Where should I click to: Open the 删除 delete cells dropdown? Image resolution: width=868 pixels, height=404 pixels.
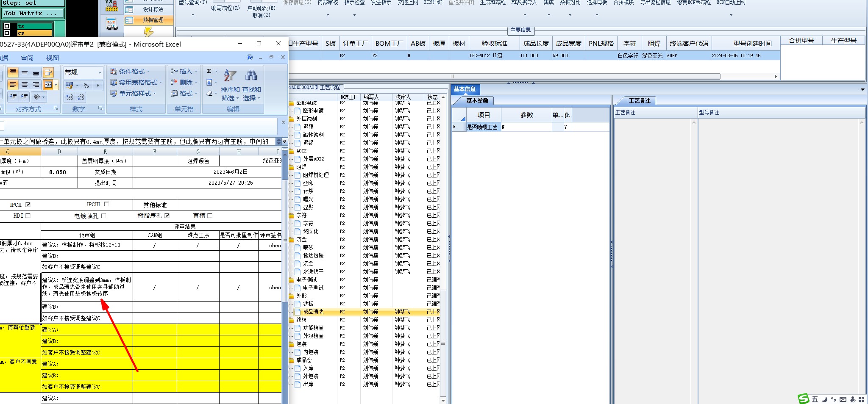pos(184,82)
